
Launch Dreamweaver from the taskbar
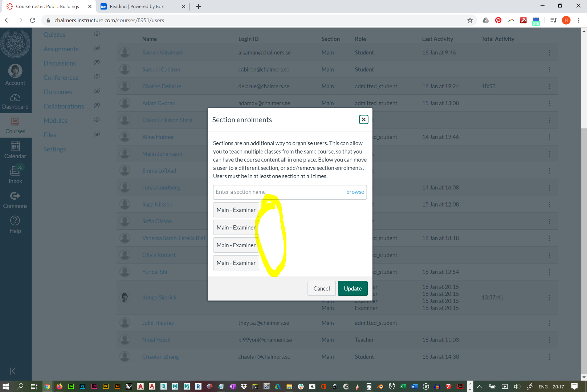[71, 387]
